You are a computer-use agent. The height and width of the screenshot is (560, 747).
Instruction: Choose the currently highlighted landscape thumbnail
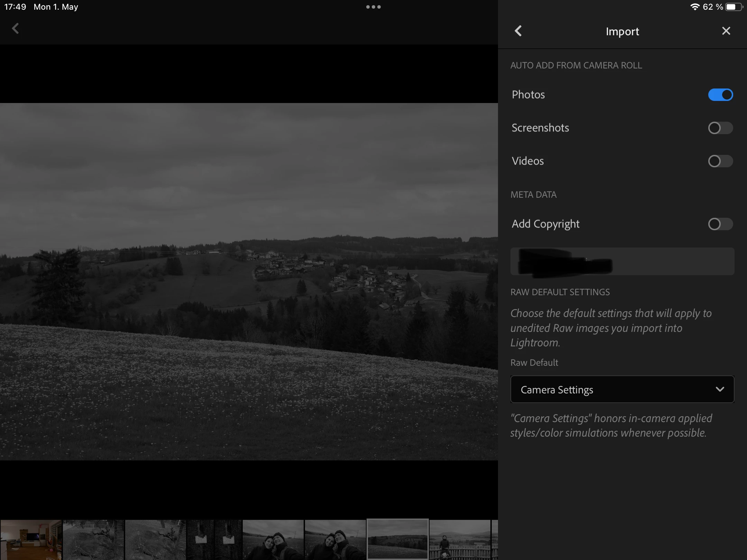click(x=397, y=539)
